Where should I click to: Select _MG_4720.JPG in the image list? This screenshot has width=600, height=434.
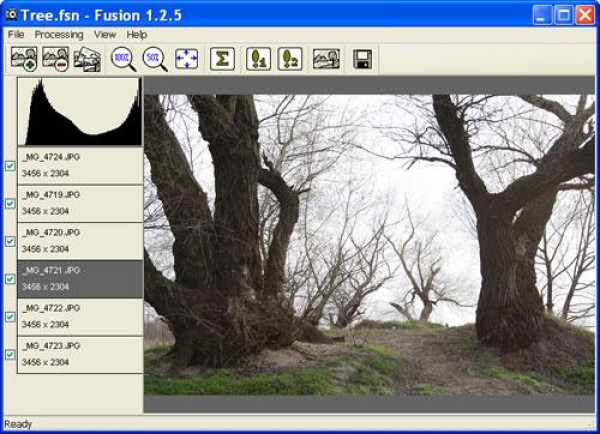click(x=80, y=241)
